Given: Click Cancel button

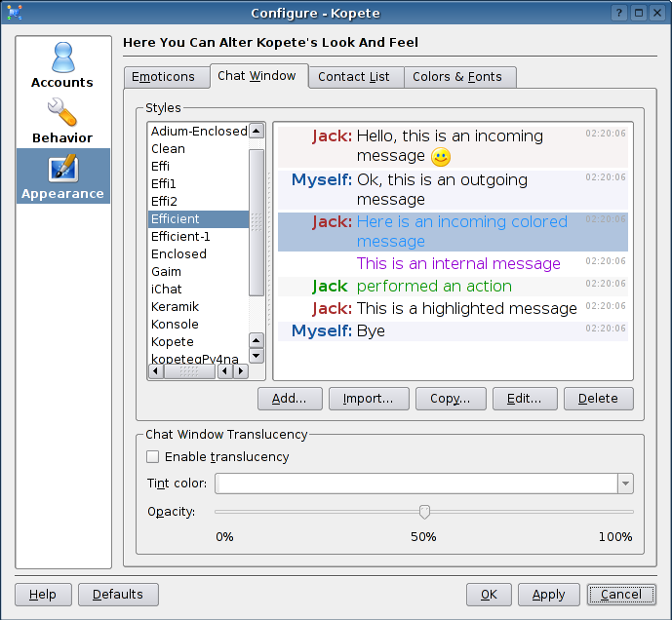Looking at the screenshot, I should click(621, 595).
